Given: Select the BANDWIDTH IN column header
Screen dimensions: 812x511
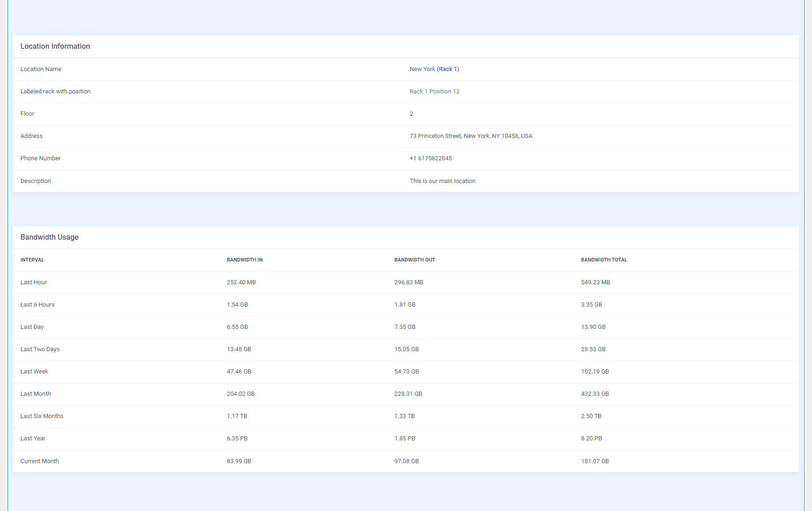Looking at the screenshot, I should click(x=245, y=260).
